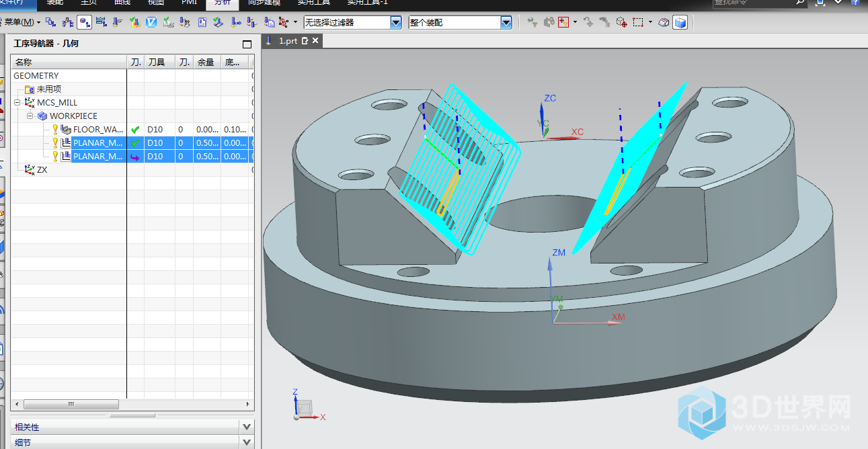Click the navigator scrollbar right arrow
Image resolution: width=868 pixels, height=449 pixels.
point(249,405)
